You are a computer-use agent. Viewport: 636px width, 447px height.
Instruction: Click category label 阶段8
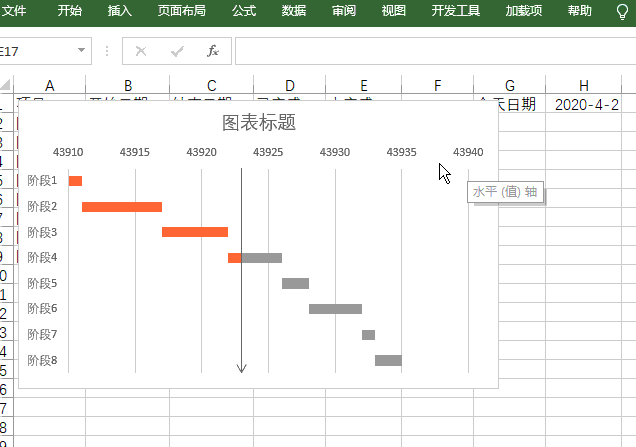click(42, 360)
